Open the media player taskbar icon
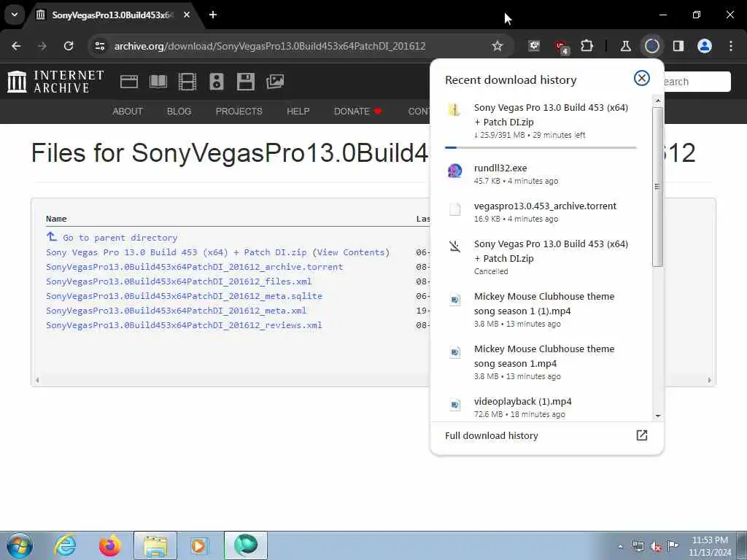 pos(198,545)
